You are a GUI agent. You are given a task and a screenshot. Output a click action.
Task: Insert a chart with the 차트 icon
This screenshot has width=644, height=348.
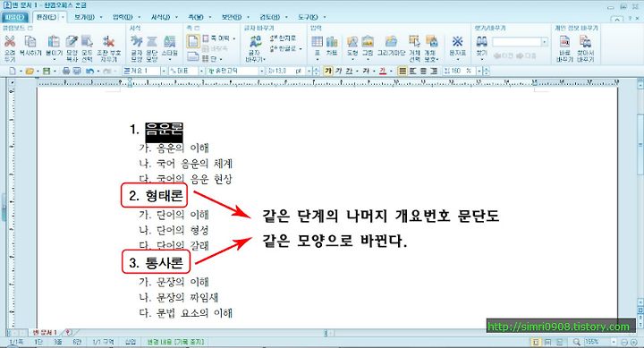pos(332,41)
